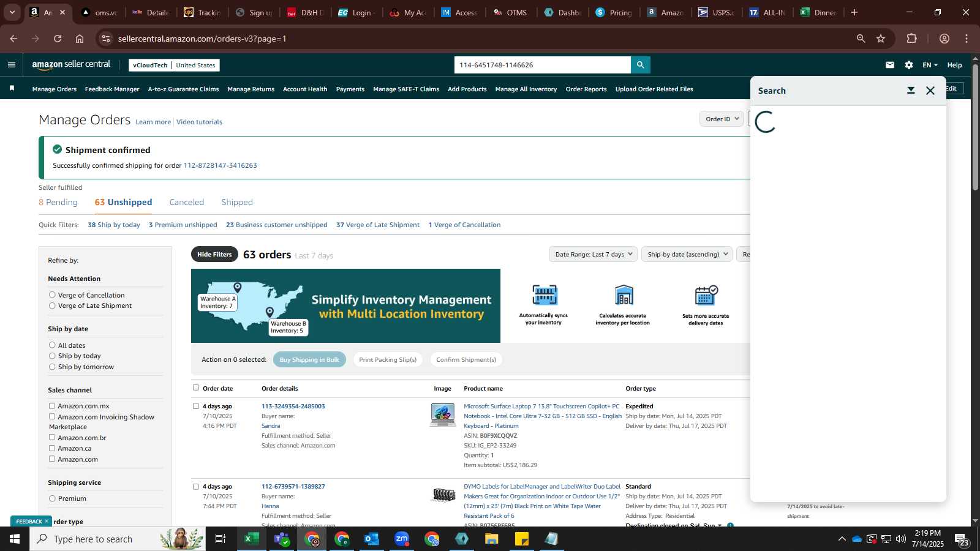Select the Premium shipping service radio button

coord(52,498)
